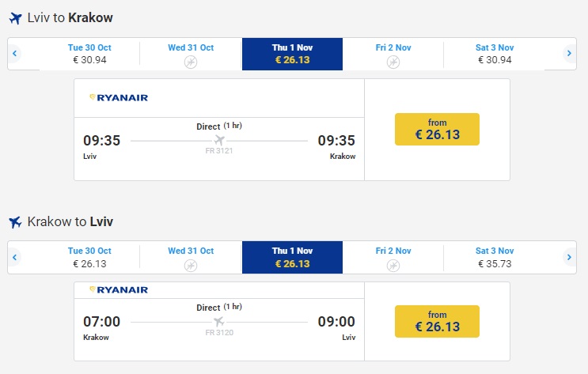
Task: Select Tue 30 Oct €30.94 outbound date tab
Action: click(x=89, y=54)
